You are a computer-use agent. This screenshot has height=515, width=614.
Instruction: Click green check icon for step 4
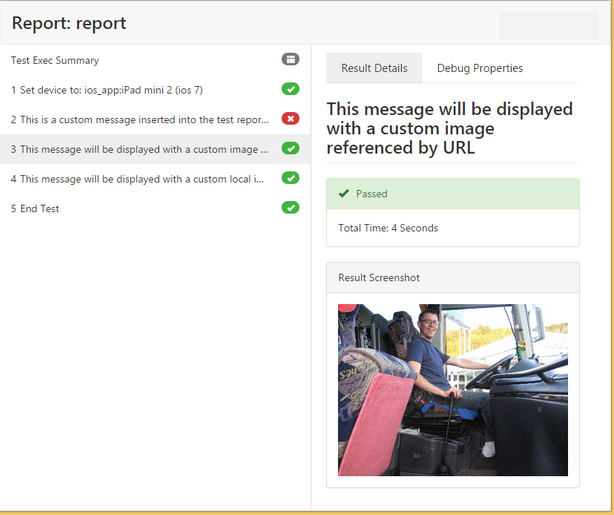point(290,178)
